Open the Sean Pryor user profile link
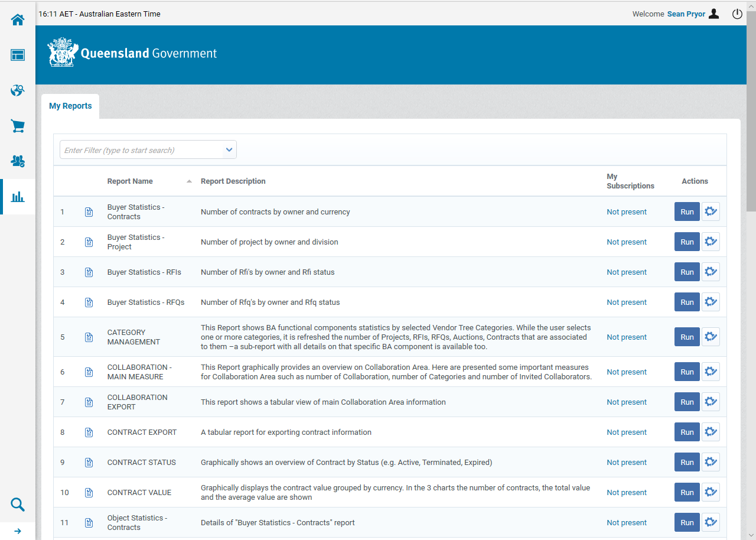The image size is (756, 540). click(686, 14)
